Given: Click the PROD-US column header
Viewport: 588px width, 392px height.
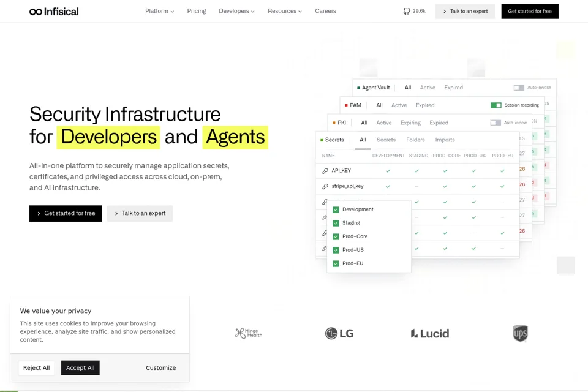Looking at the screenshot, I should point(475,156).
